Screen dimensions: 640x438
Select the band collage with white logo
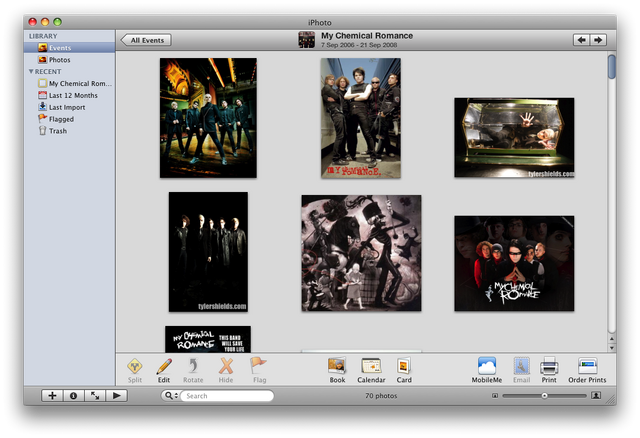coord(514,263)
